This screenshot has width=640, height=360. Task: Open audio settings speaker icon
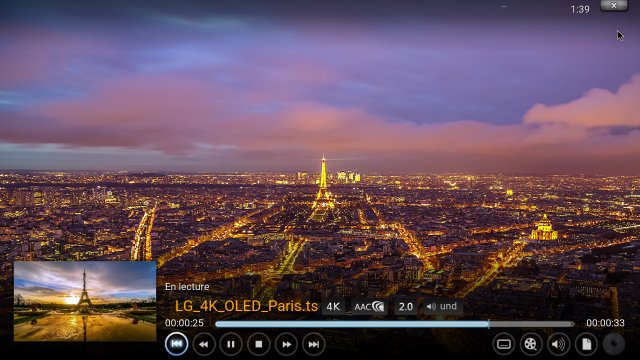click(558, 344)
